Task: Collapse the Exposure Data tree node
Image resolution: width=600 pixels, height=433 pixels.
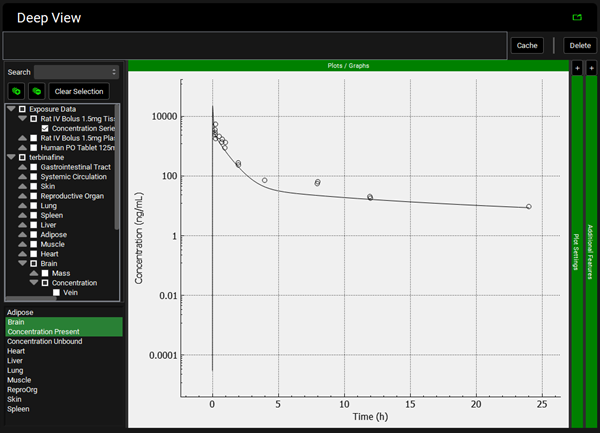Action: 10,108
